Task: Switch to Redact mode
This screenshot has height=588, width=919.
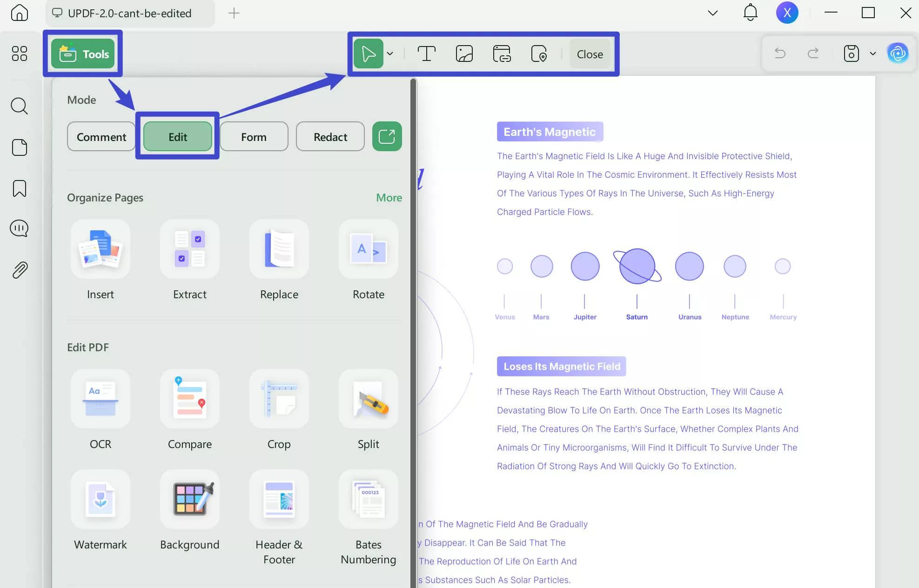Action: click(330, 136)
